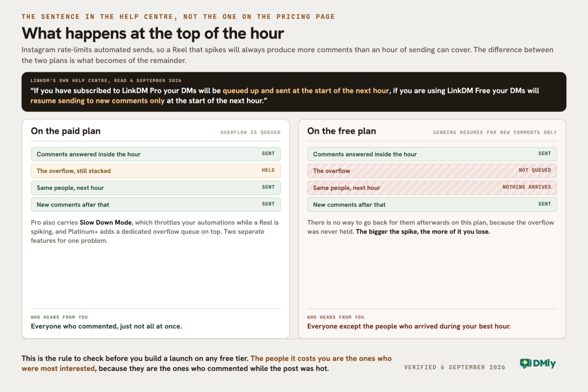This screenshot has height=392, width=588.
Task: Click the 'NOTHING ARRIVES' status tag
Action: [527, 187]
